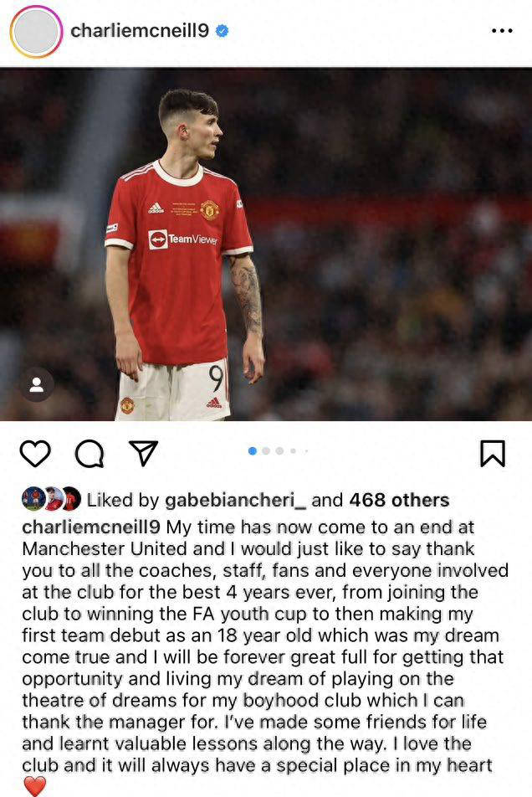Show tagged people via person icon
The height and width of the screenshot is (797, 532).
tap(37, 385)
